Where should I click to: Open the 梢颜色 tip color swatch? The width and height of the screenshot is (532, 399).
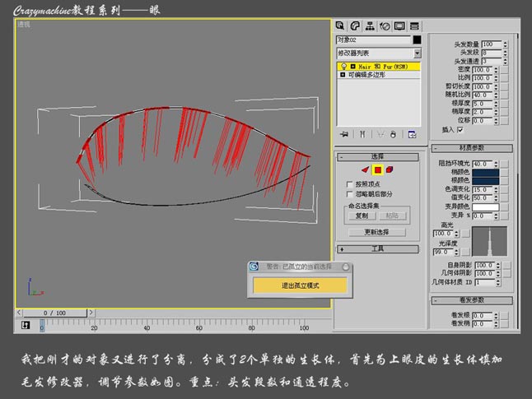pos(486,173)
